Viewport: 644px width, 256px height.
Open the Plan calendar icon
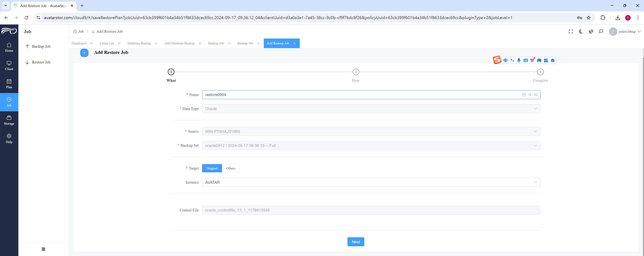coord(9,81)
